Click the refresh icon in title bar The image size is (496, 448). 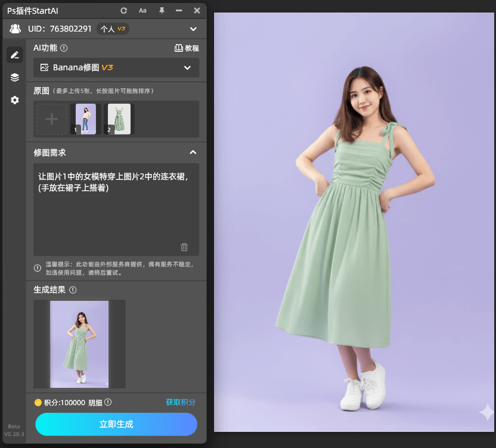coord(124,11)
